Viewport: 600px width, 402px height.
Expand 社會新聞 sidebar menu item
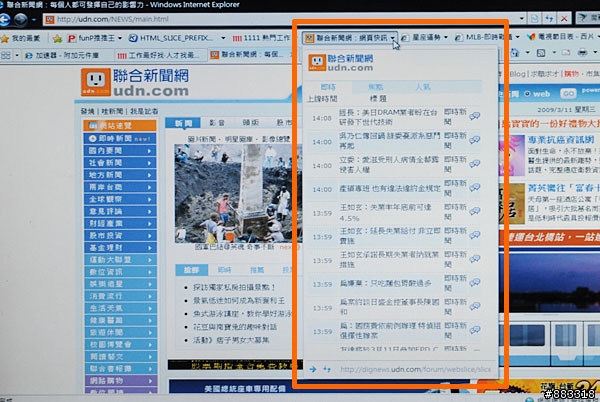click(x=120, y=163)
